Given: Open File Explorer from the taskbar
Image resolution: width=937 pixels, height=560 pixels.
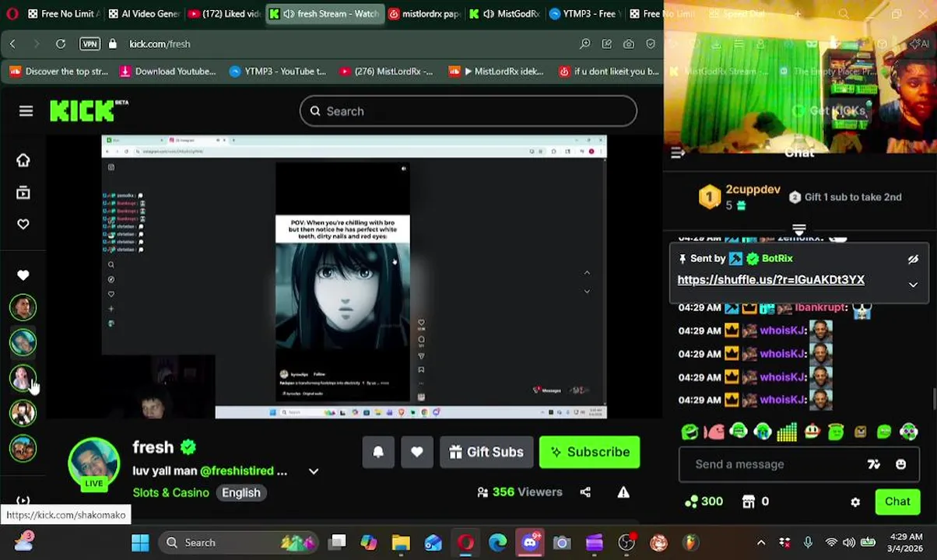Looking at the screenshot, I should (400, 542).
